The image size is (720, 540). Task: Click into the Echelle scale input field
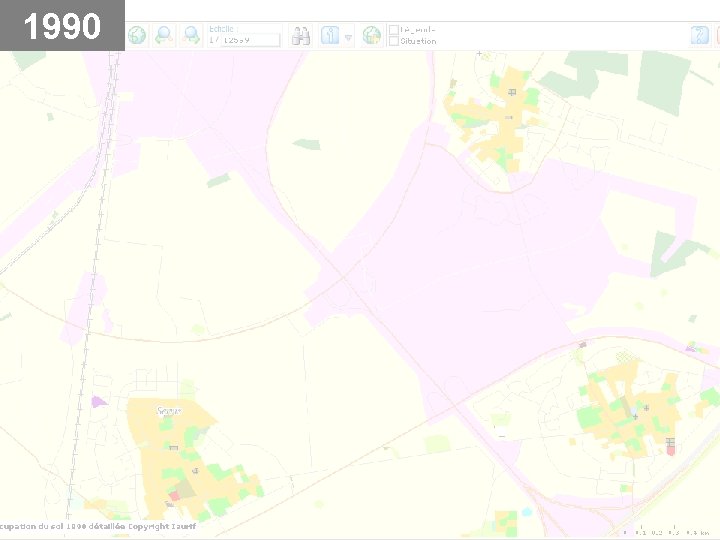point(251,40)
